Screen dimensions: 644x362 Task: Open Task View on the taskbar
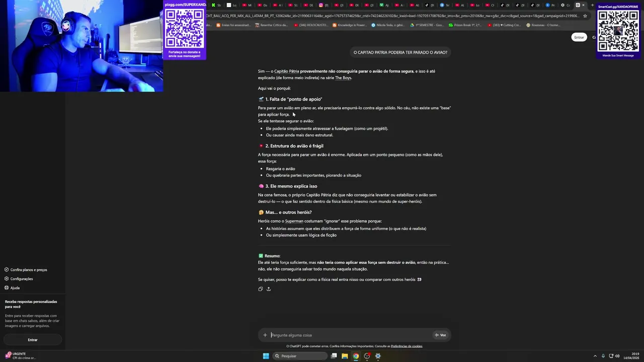pyautogui.click(x=334, y=356)
